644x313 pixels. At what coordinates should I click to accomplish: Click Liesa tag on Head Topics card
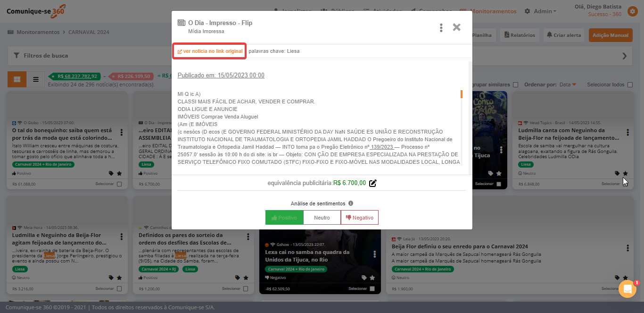click(526, 164)
